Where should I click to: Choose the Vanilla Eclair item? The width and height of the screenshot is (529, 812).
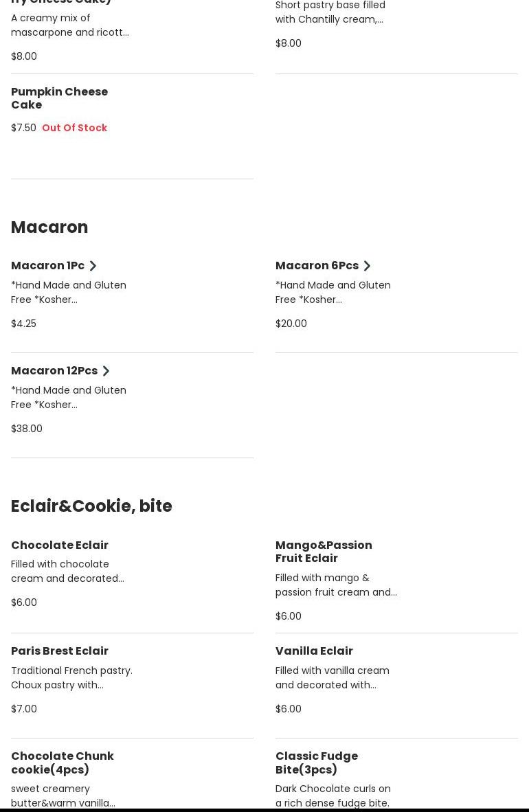click(x=314, y=651)
